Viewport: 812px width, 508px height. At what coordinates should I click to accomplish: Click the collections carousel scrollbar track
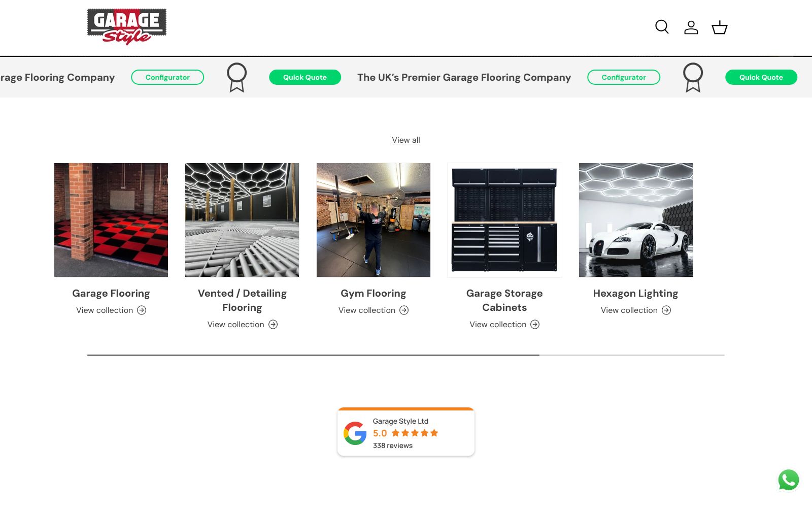click(x=406, y=355)
